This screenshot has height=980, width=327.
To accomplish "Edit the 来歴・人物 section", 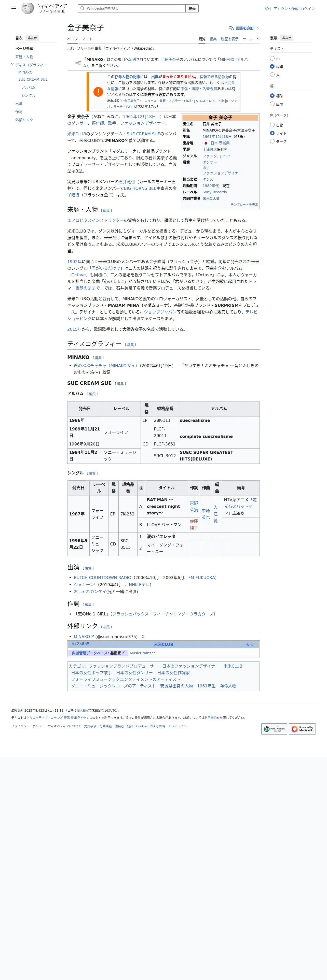I will [107, 210].
